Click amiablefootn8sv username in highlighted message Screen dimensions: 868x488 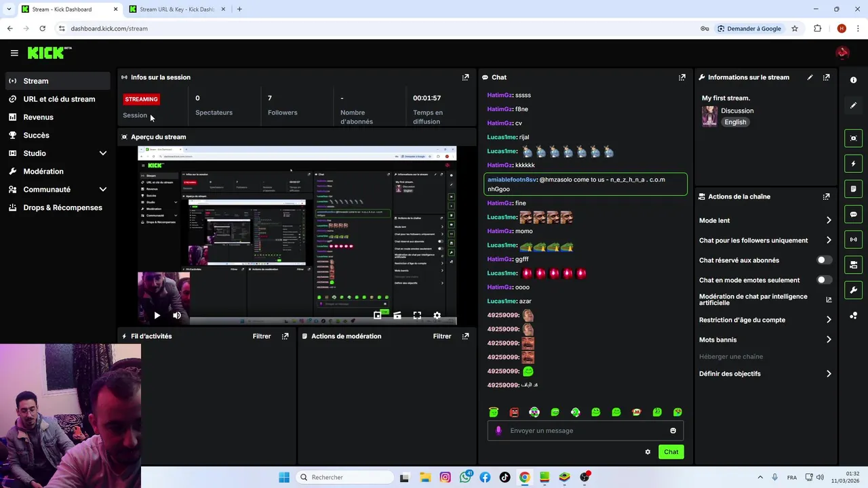tap(512, 180)
